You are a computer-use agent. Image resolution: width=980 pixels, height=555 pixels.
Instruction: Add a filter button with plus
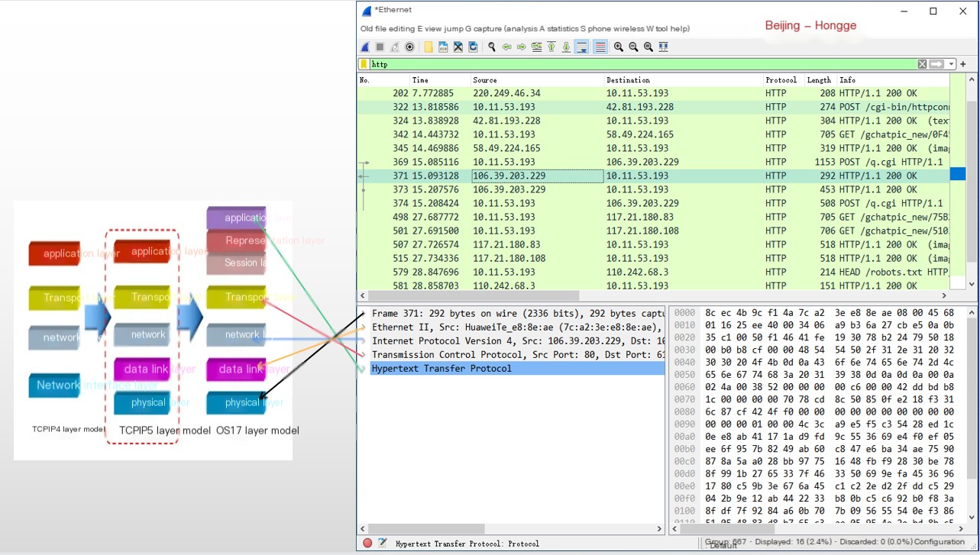click(963, 64)
